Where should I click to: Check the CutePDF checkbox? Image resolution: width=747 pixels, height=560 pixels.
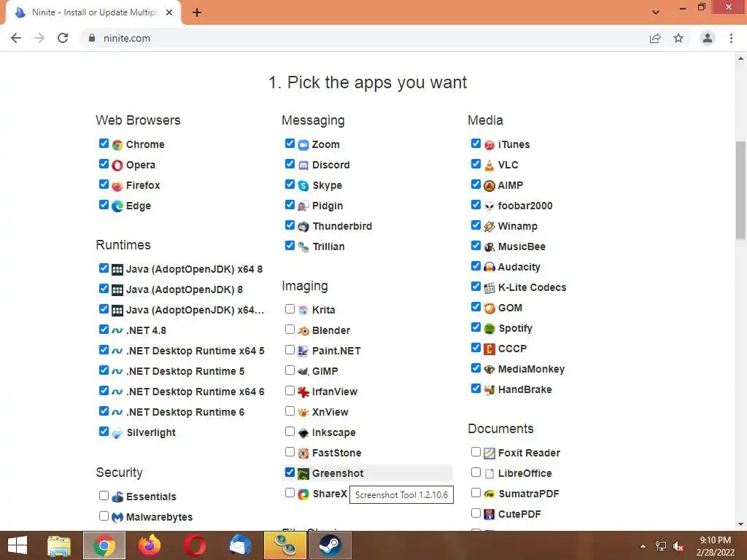(x=476, y=513)
